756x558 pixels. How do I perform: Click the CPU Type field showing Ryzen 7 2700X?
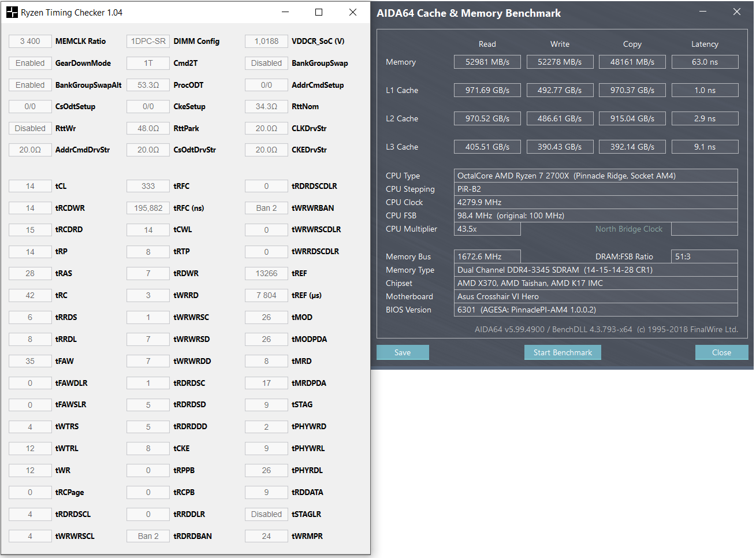(x=596, y=176)
